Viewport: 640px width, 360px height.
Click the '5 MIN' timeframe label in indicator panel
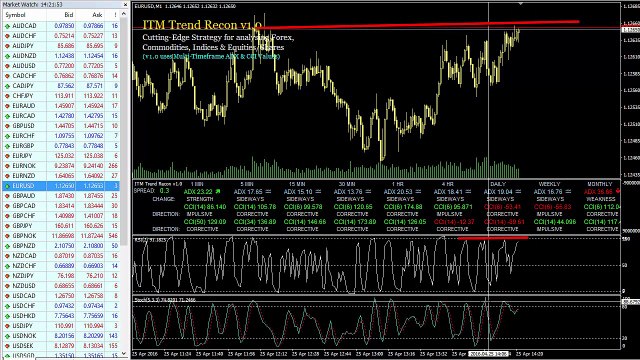pos(247,184)
